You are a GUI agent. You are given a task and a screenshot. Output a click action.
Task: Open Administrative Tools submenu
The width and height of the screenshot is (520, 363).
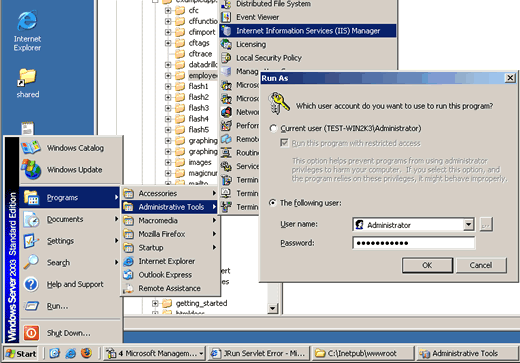170,207
